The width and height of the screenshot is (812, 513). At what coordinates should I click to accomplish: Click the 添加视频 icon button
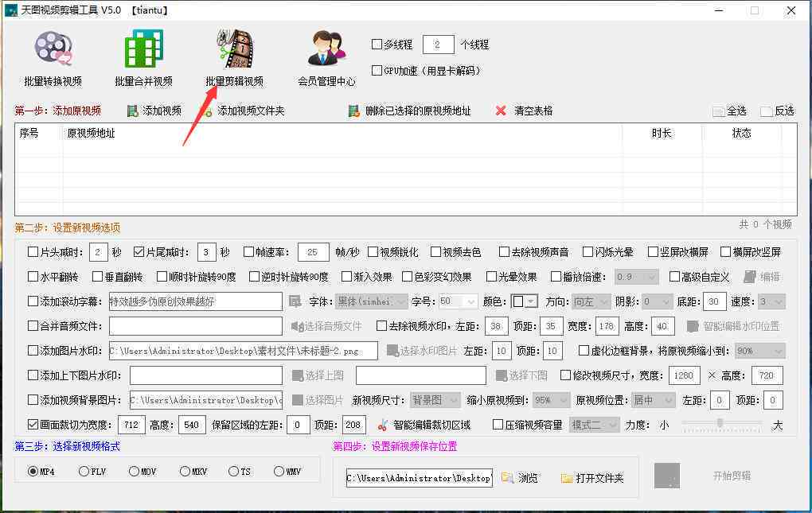133,111
